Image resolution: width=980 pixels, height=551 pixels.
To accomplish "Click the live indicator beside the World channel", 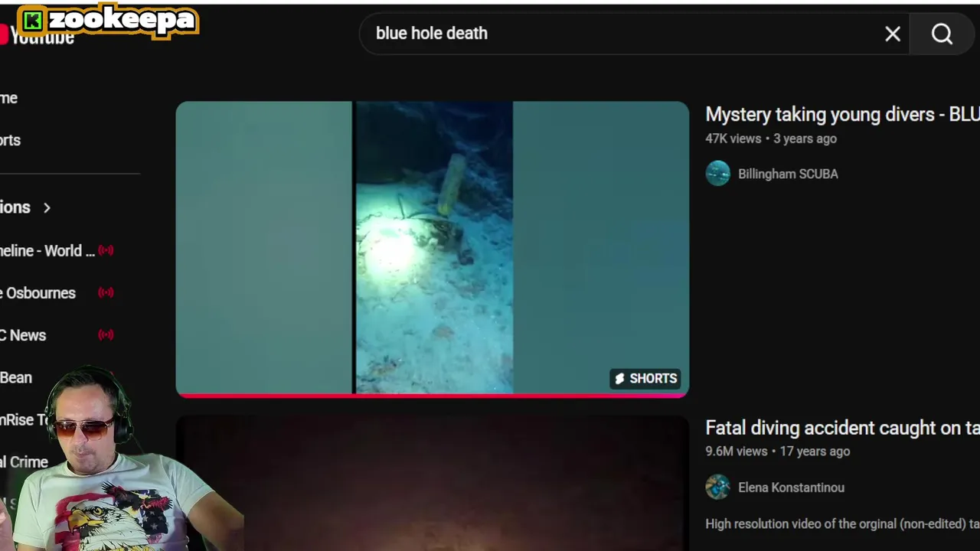I will click(x=106, y=250).
